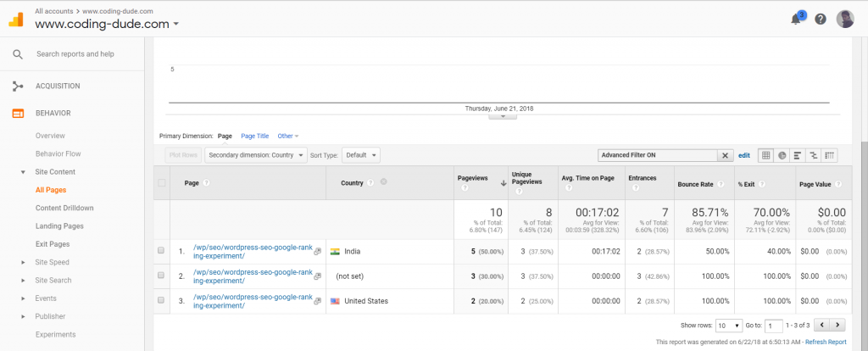Open the Sort Type Default dropdown
Image resolution: width=868 pixels, height=351 pixels.
point(361,155)
